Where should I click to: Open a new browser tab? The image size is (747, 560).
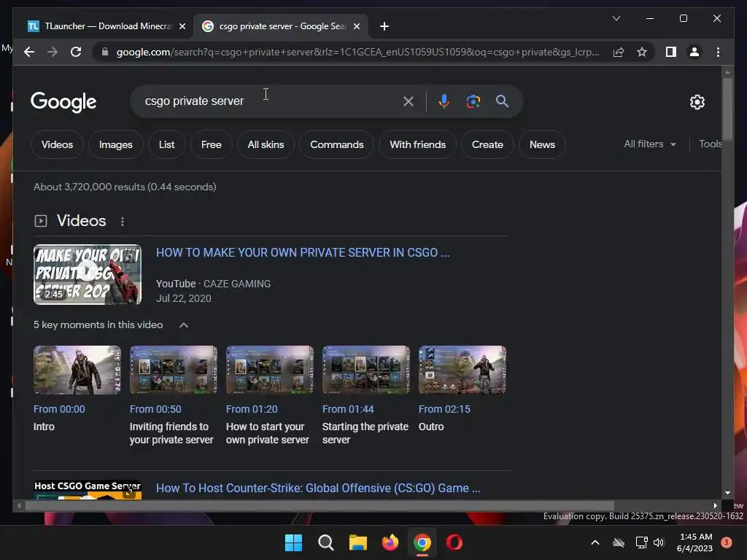pos(384,26)
